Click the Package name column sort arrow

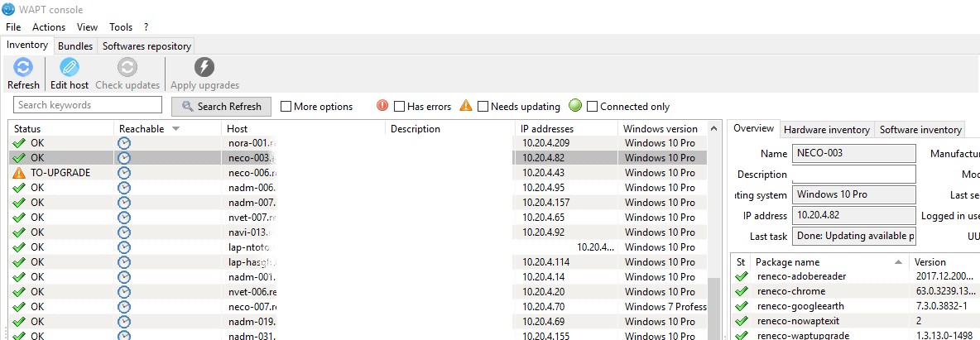pos(897,261)
